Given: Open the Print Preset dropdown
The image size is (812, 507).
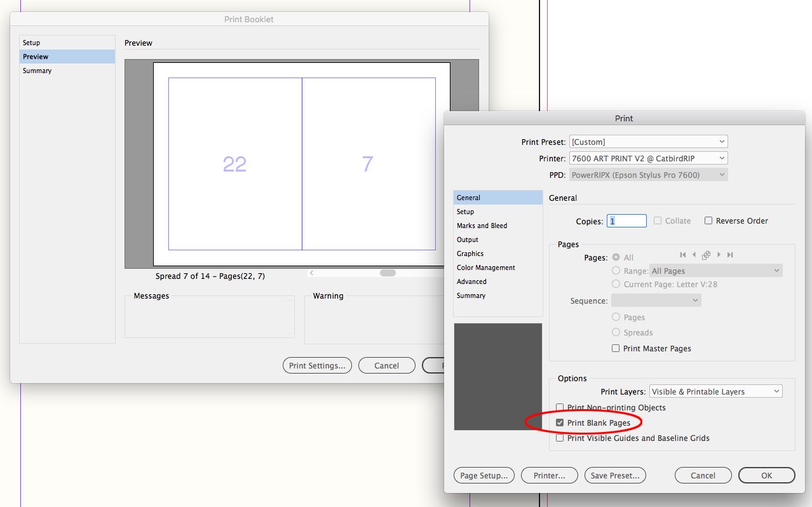Looking at the screenshot, I should point(647,141).
